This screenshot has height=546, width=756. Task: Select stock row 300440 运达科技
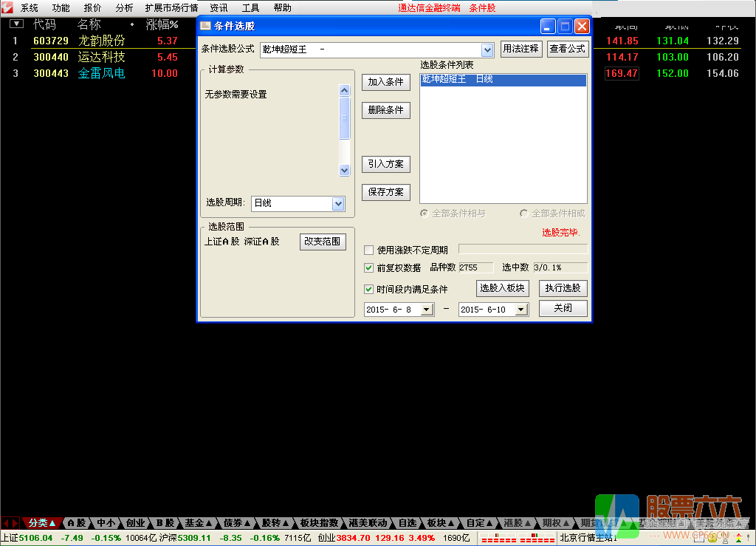pyautogui.click(x=99, y=57)
